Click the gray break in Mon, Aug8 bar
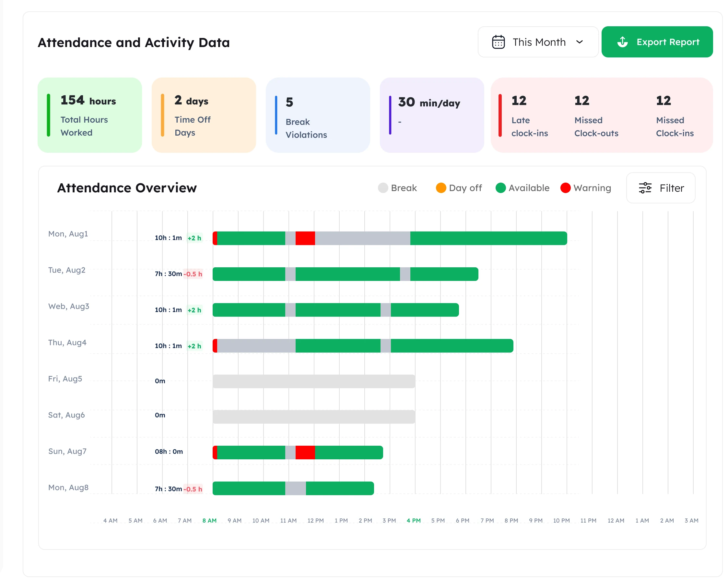The width and height of the screenshot is (728, 580). point(296,489)
